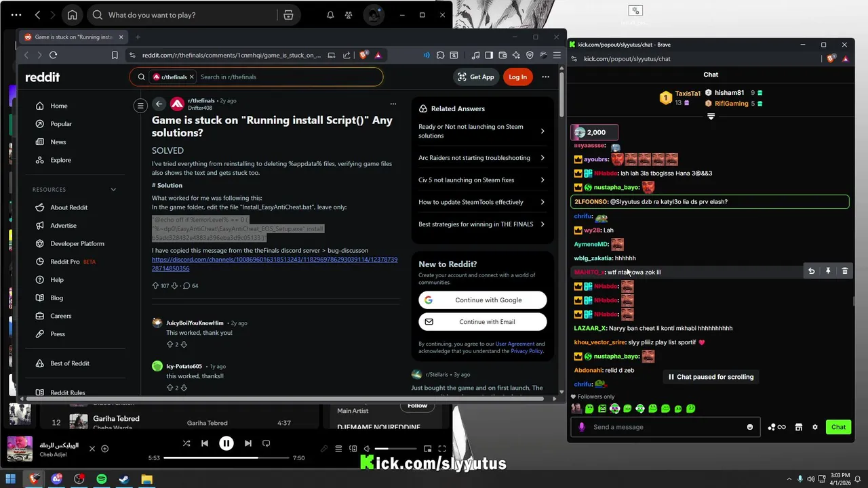The height and width of the screenshot is (488, 868).
Task: Open Brave Shields lion icon on Reddit
Action: click(x=364, y=56)
